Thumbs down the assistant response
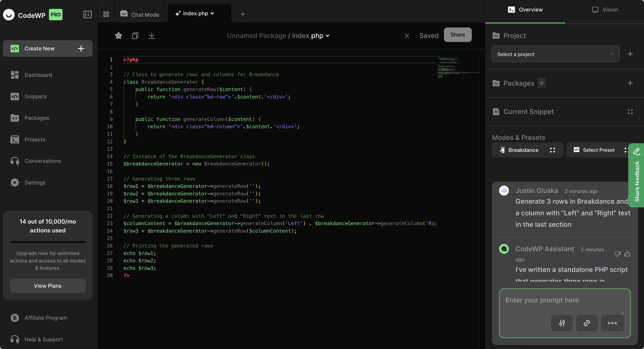644x349 pixels. tap(617, 254)
